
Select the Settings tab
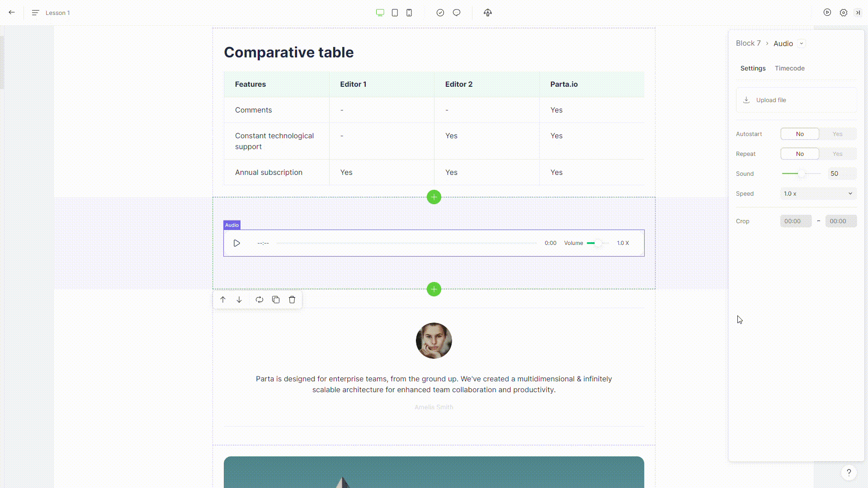pyautogui.click(x=753, y=68)
